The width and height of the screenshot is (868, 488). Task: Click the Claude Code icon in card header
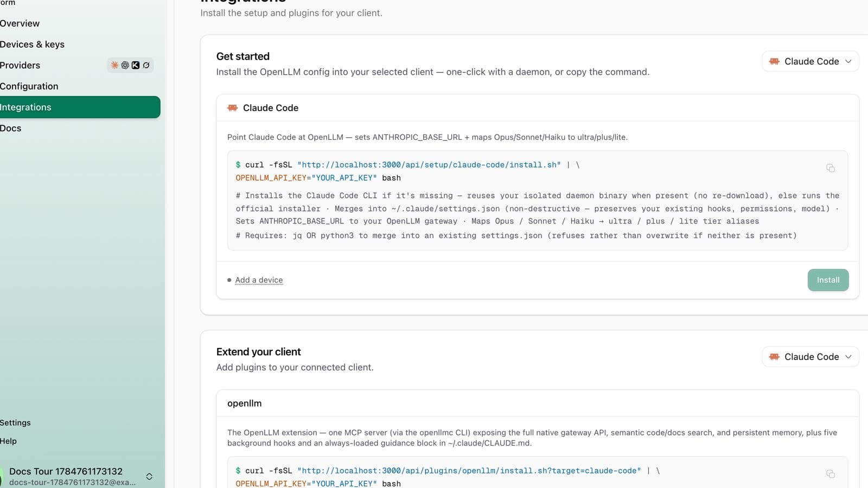(x=233, y=108)
